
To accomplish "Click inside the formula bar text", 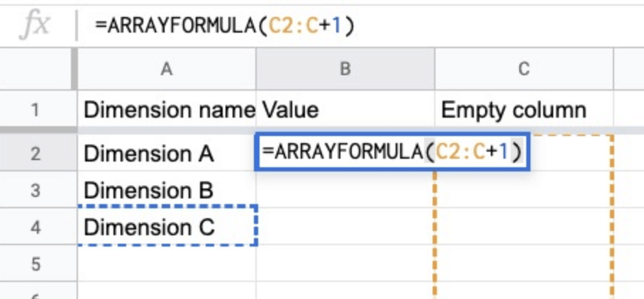I will (x=224, y=26).
